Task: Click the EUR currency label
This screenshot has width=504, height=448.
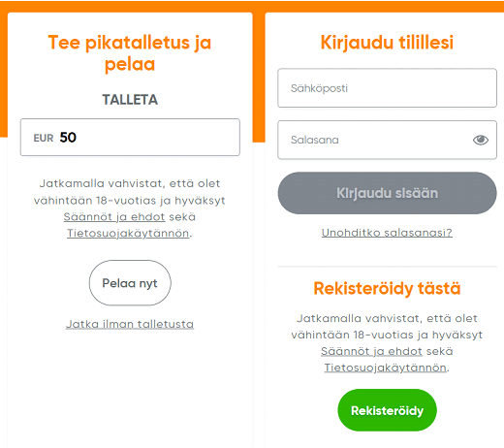Action: (x=44, y=138)
